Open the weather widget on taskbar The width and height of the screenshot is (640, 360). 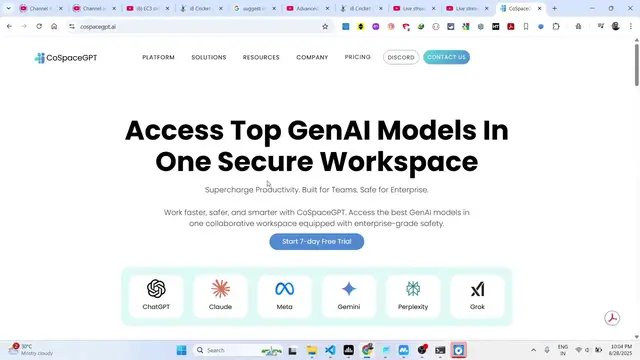click(31, 350)
